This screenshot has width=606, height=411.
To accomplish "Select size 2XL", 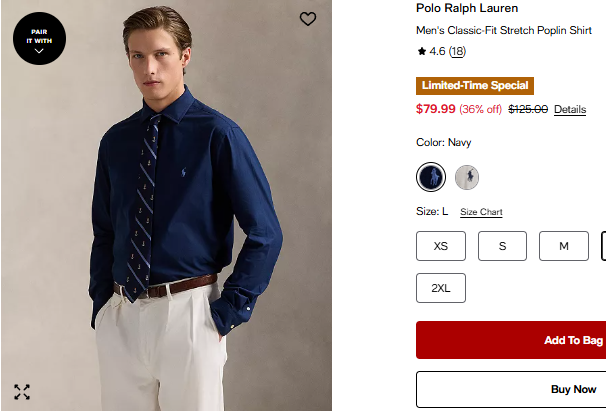I will coord(441,288).
